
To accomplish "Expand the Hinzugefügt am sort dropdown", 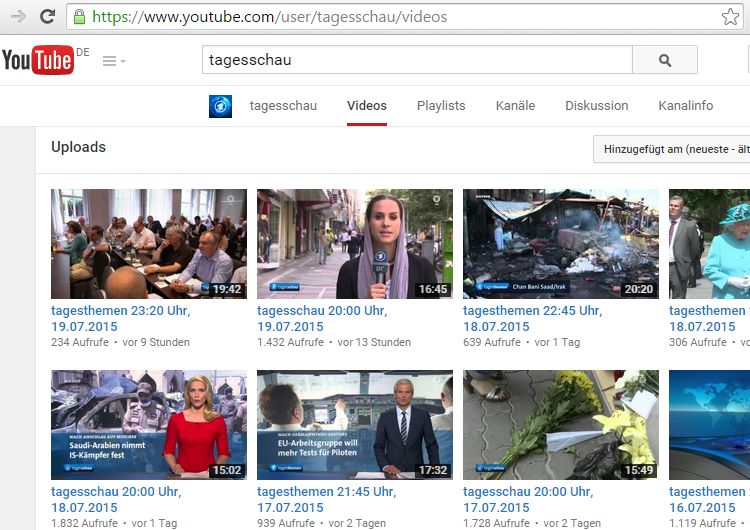I will pyautogui.click(x=672, y=149).
